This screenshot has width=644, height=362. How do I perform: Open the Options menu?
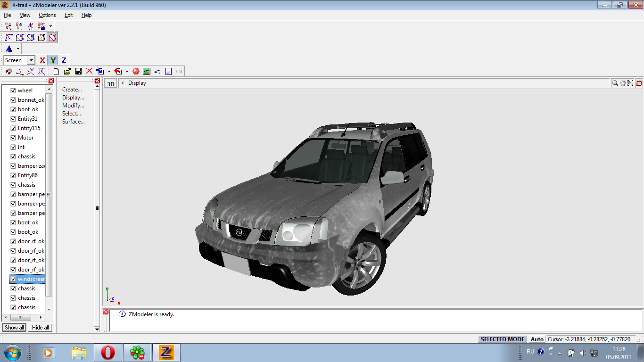[47, 15]
